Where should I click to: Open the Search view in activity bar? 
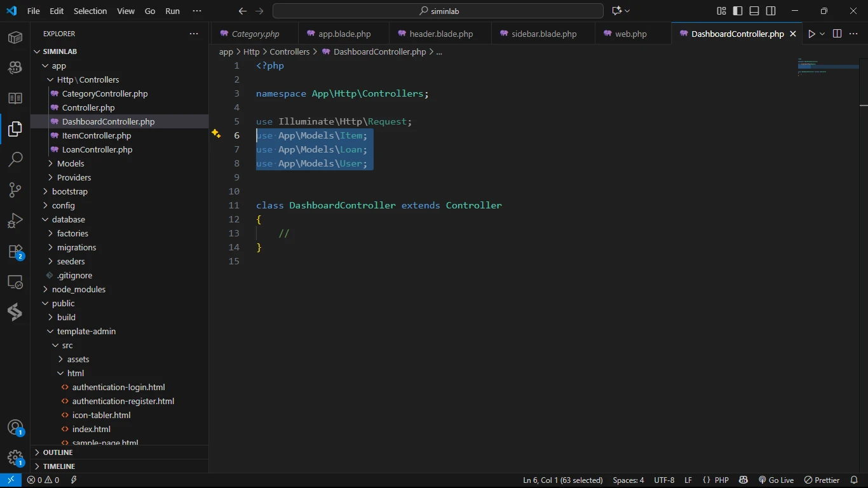(15, 159)
